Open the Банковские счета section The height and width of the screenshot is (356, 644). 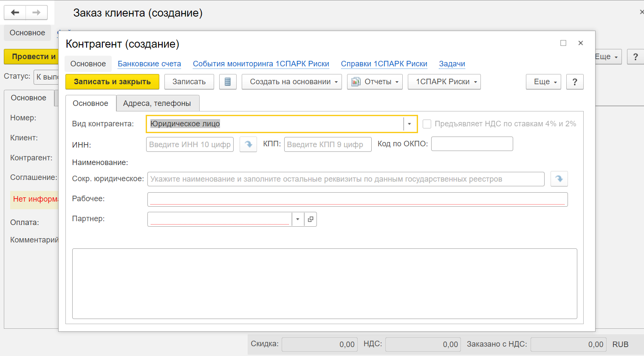[149, 64]
